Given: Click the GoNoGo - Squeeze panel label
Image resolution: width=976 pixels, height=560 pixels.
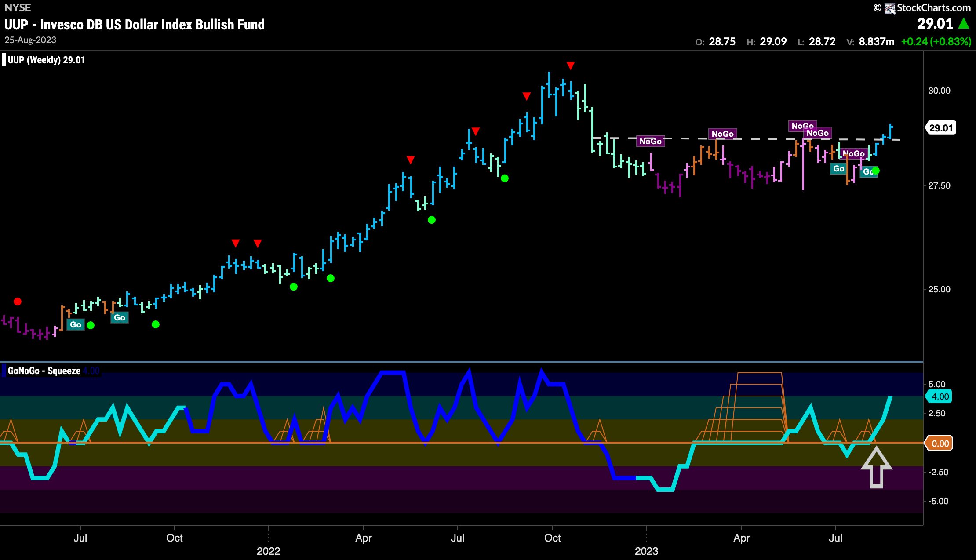Looking at the screenshot, I should (x=44, y=371).
